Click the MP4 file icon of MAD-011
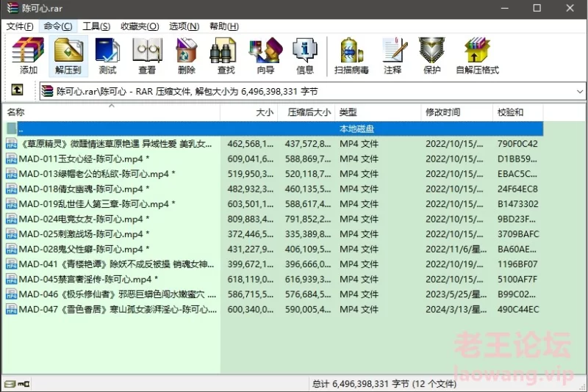588x392 pixels. [11, 159]
